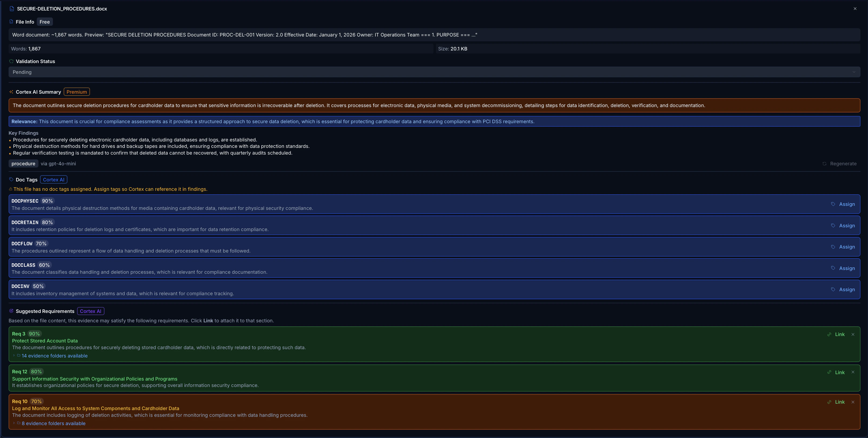This screenshot has width=868, height=438.
Task: Click the Cortex AI Summary sparkle icon
Action: (x=11, y=92)
